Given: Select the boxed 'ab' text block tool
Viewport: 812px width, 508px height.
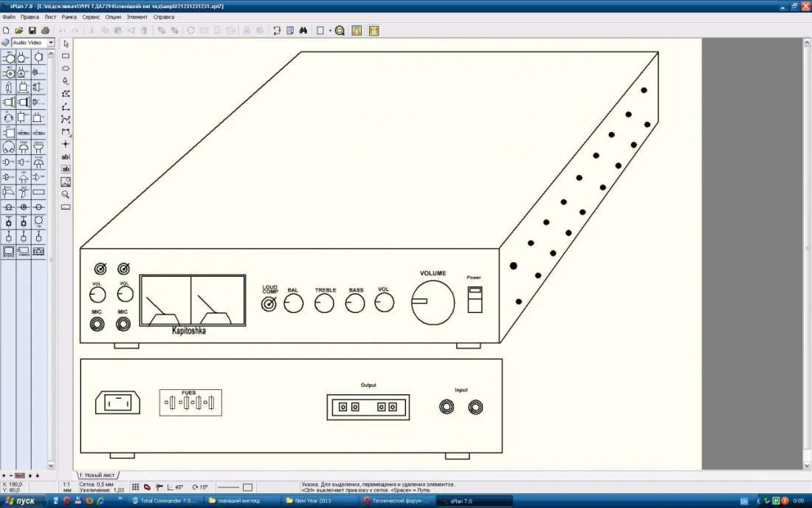Looking at the screenshot, I should [x=66, y=169].
